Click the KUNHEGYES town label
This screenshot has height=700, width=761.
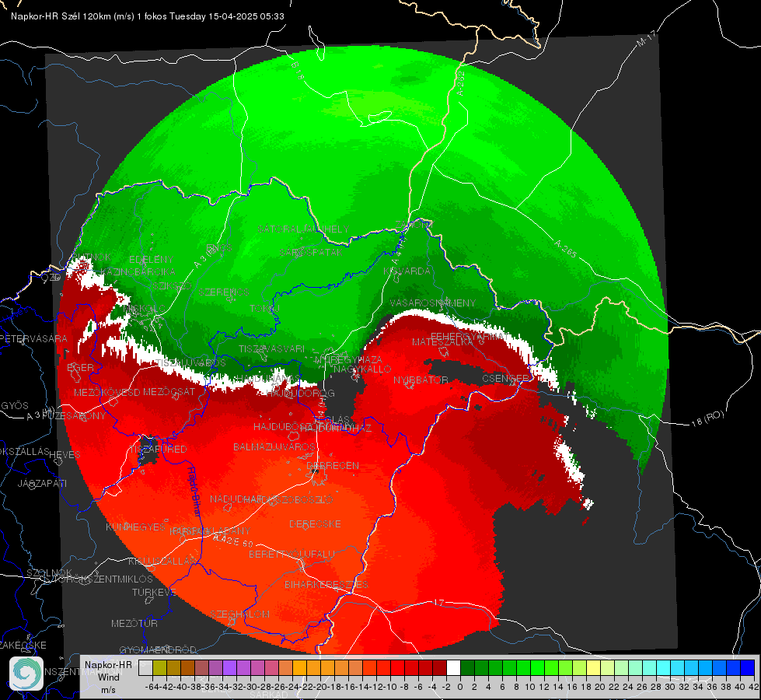click(135, 527)
